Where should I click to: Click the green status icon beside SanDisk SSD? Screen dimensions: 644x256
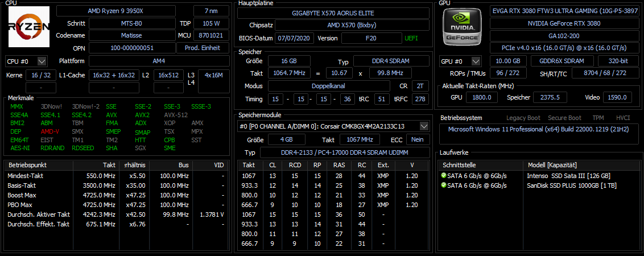443,185
